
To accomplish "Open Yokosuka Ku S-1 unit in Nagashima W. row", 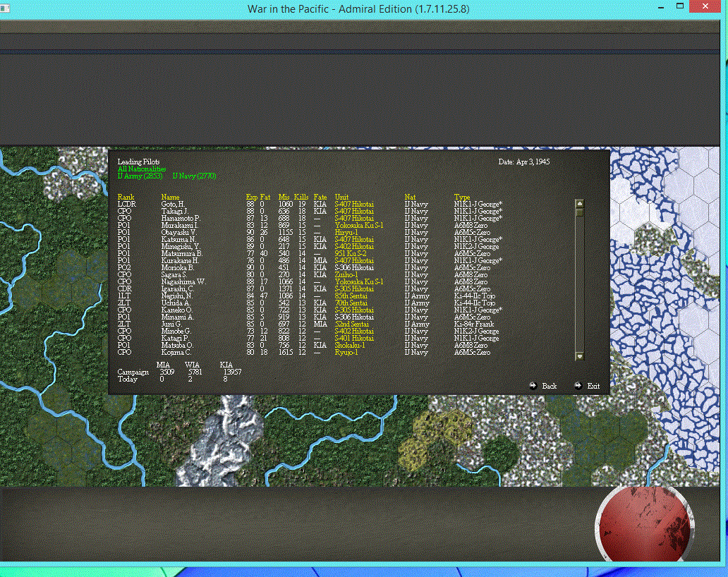I will pyautogui.click(x=359, y=281).
